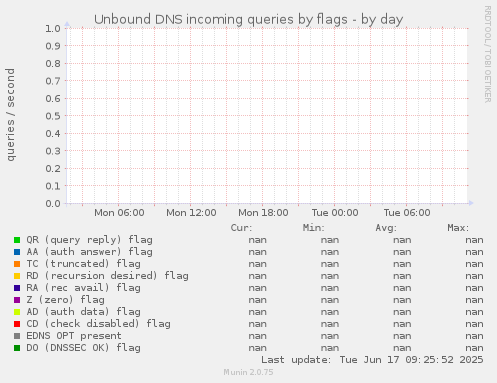Select the 'DO (DNSSEC OK) flag' label
Viewport: 497px width, 383px height.
83,348
